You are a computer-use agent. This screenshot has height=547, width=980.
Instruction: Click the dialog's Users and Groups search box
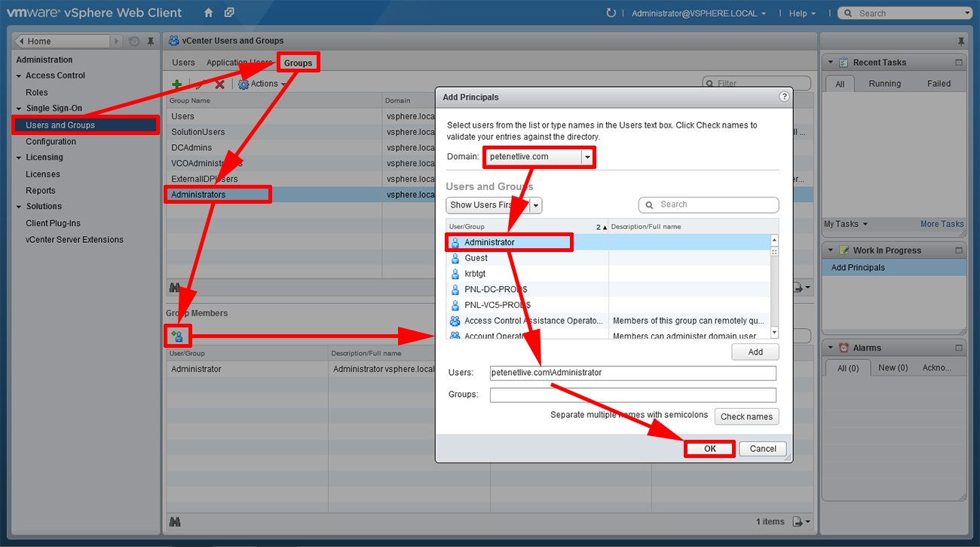click(709, 204)
